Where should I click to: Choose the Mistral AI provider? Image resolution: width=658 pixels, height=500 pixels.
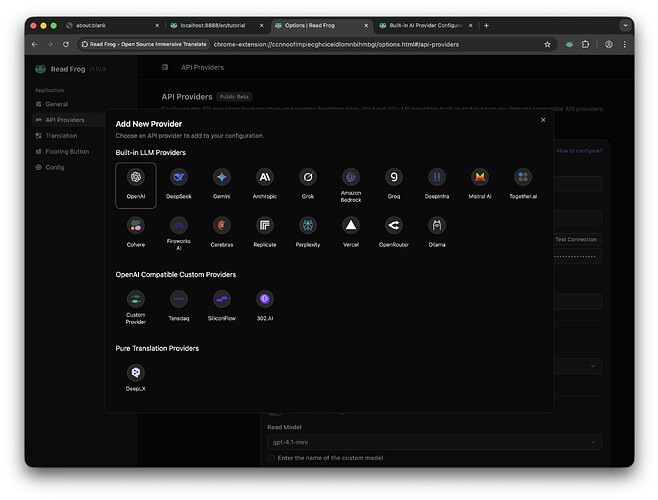click(x=480, y=185)
